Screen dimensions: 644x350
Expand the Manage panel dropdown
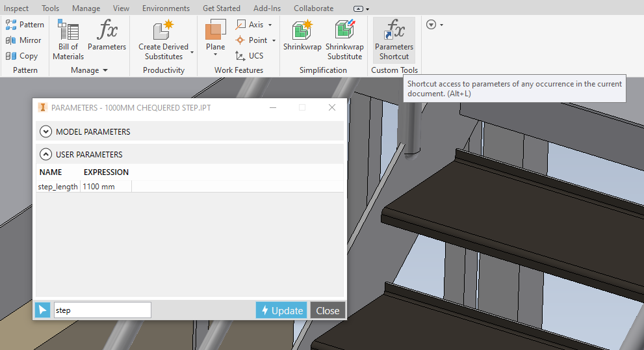105,70
